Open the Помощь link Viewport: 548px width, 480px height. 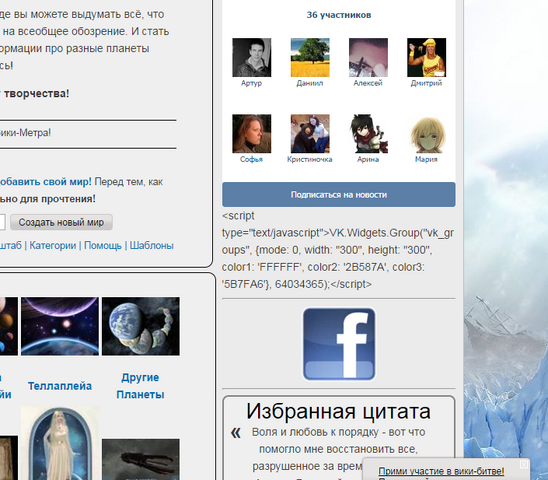(103, 245)
